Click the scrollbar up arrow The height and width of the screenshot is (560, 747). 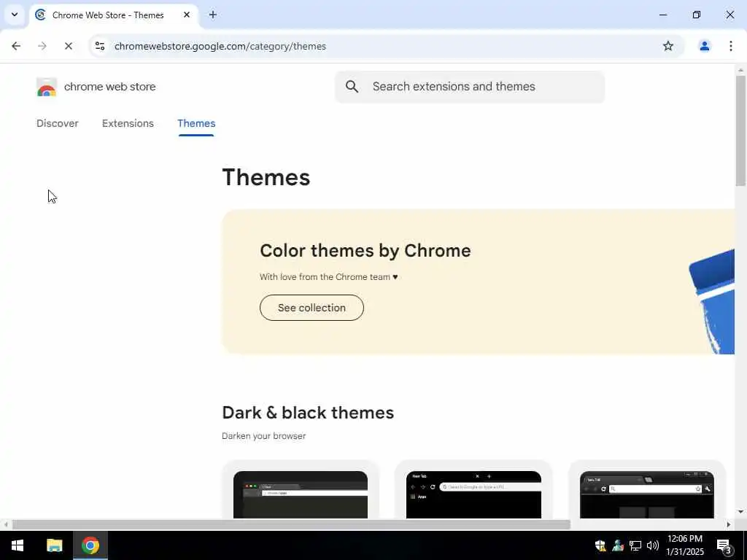(x=740, y=71)
